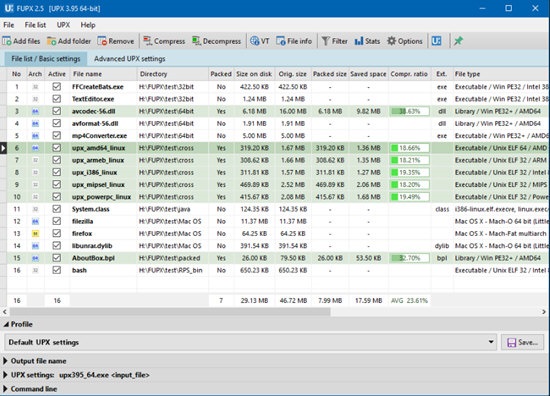Click arch icon for filezilla row

click(x=35, y=221)
